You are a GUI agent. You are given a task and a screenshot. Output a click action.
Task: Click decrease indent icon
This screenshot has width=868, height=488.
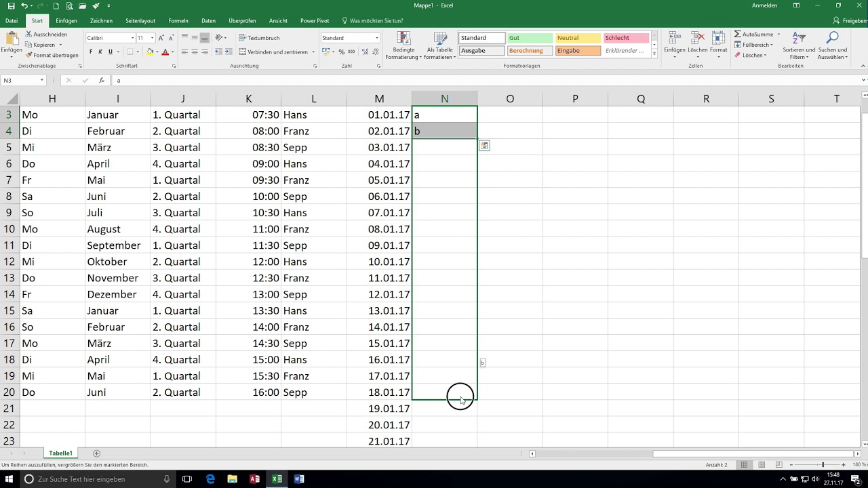coord(218,52)
